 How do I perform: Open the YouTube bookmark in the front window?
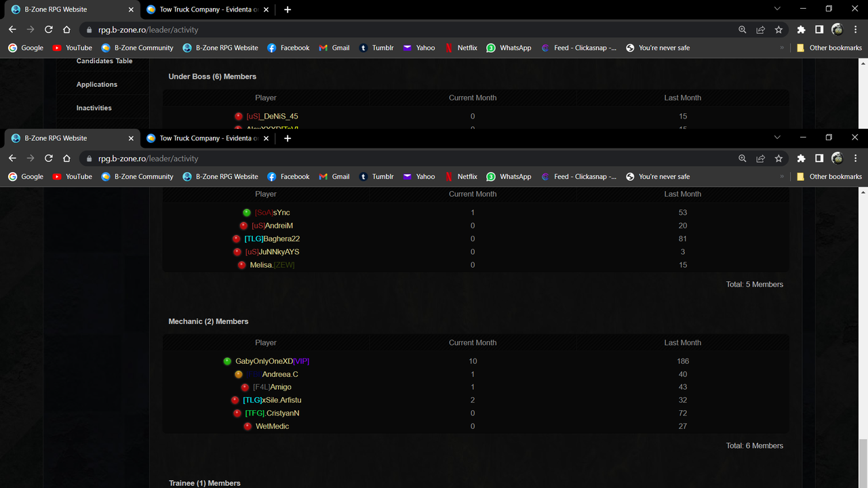tap(73, 177)
